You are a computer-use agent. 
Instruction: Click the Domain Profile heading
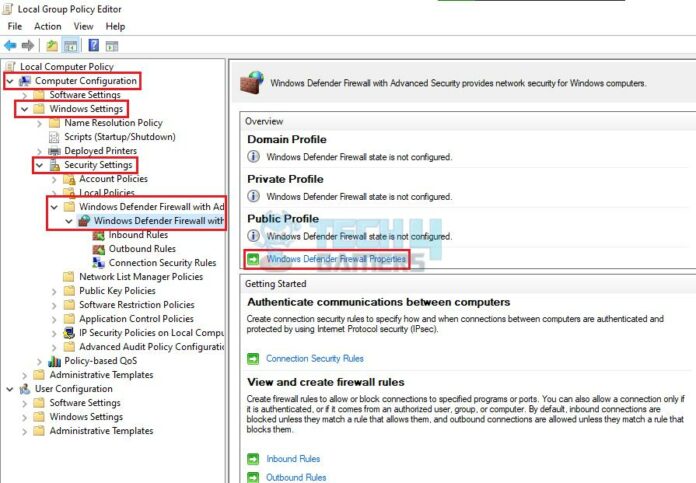tap(287, 139)
